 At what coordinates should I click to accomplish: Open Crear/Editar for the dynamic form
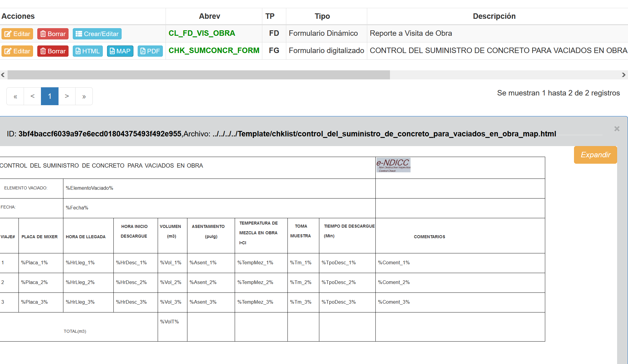click(x=97, y=34)
